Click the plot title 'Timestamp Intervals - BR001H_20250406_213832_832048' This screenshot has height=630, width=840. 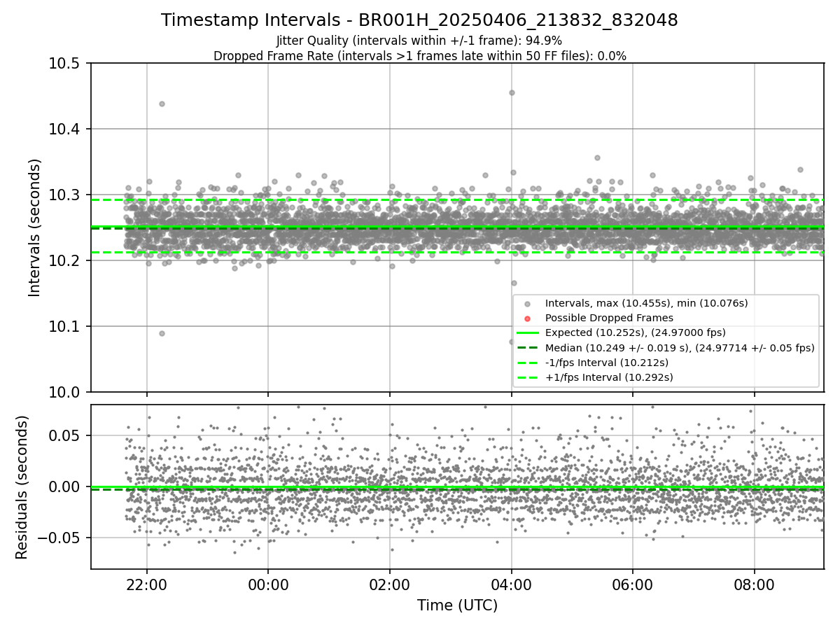pyautogui.click(x=419, y=20)
